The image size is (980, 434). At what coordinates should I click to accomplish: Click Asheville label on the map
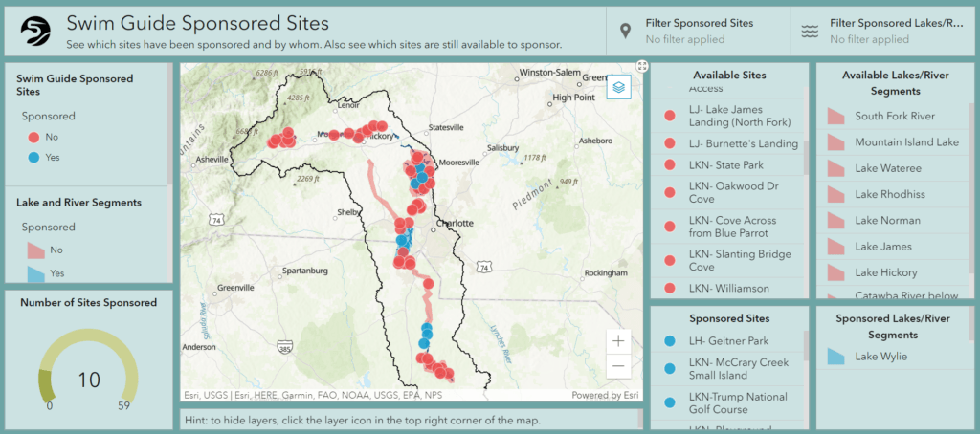(212, 160)
